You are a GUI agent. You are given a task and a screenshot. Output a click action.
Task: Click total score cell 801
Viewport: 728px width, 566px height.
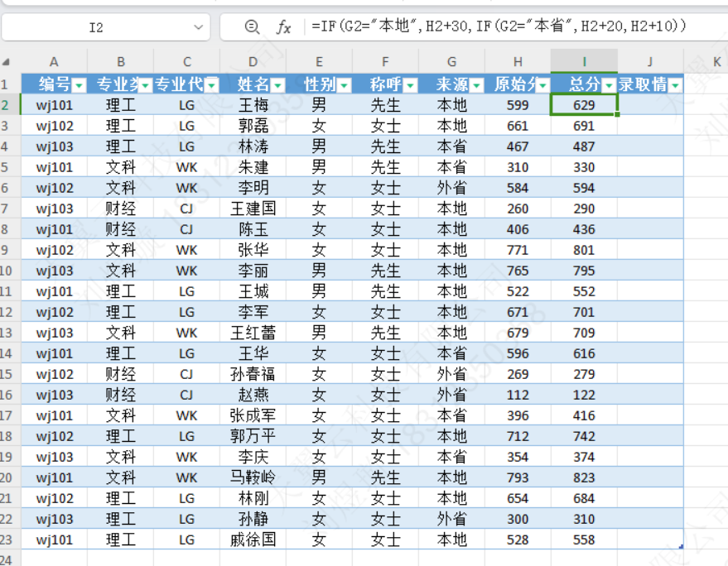pos(584,250)
